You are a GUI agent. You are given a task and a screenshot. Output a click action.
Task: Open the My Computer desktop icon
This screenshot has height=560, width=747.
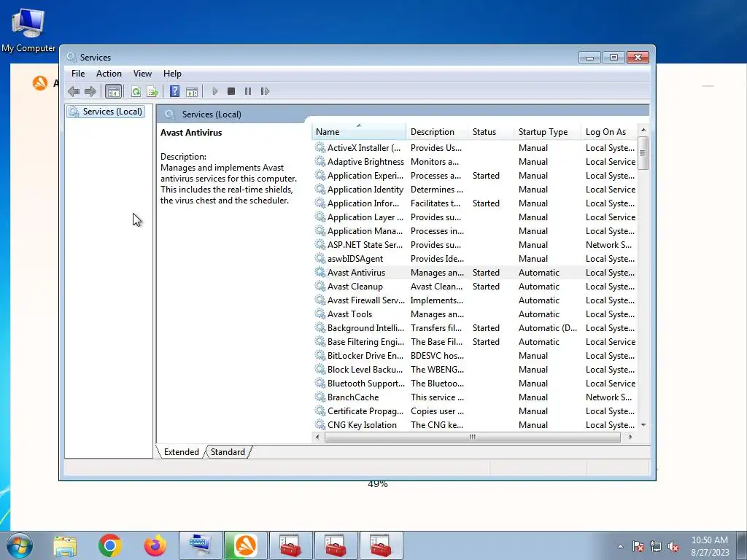[x=28, y=29]
